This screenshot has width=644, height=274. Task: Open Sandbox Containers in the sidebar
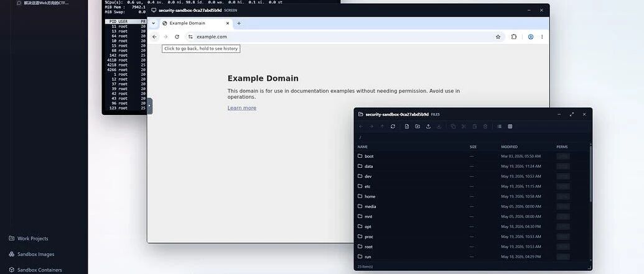coord(35,270)
